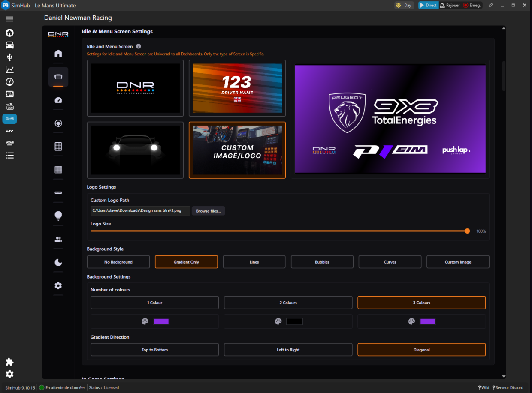
Task: Open the moon night mode icon in DNR panel
Action: point(58,262)
